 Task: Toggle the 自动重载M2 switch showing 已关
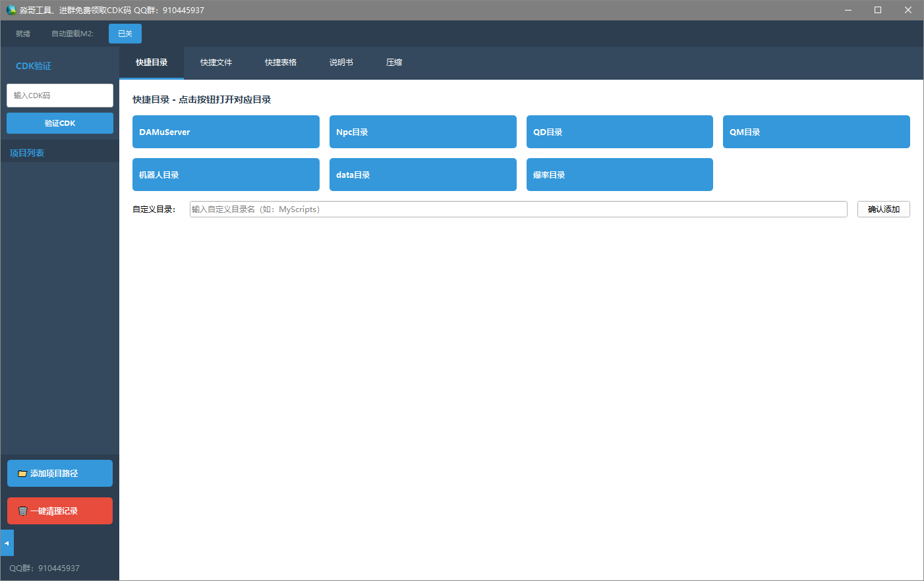(125, 34)
